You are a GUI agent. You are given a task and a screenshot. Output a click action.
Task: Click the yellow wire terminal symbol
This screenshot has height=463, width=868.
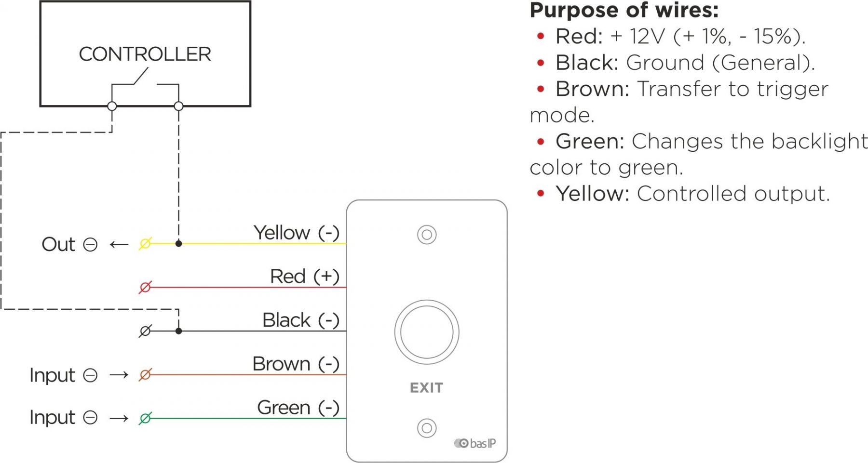tap(145, 244)
